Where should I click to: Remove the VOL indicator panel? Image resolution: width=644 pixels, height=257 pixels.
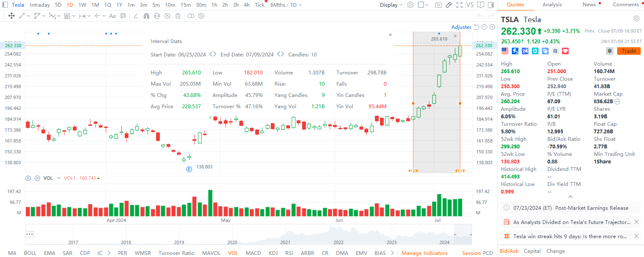[37, 178]
